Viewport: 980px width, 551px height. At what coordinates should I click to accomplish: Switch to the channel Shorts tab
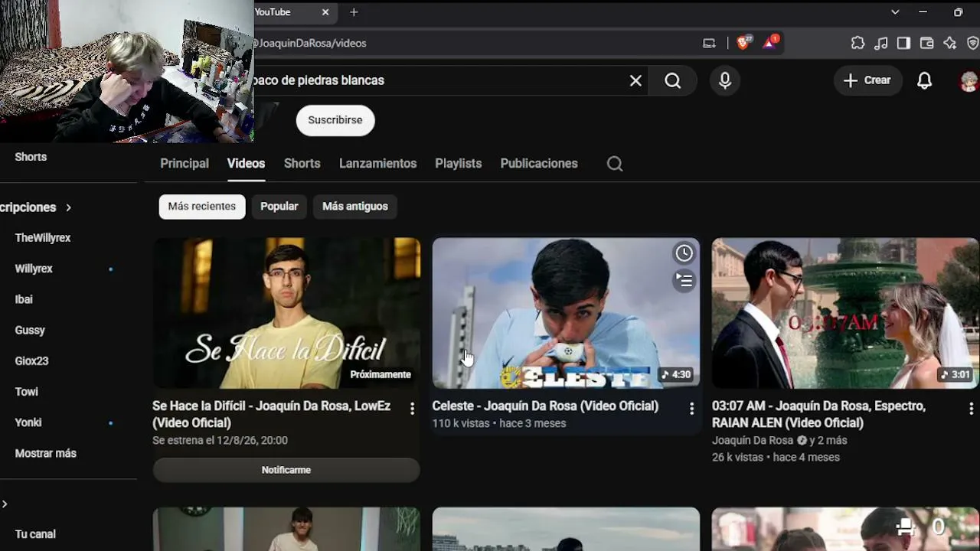pos(302,164)
